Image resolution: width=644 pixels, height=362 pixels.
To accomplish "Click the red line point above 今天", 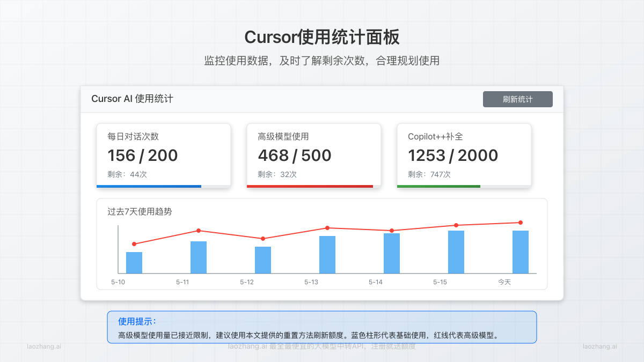I will click(521, 223).
